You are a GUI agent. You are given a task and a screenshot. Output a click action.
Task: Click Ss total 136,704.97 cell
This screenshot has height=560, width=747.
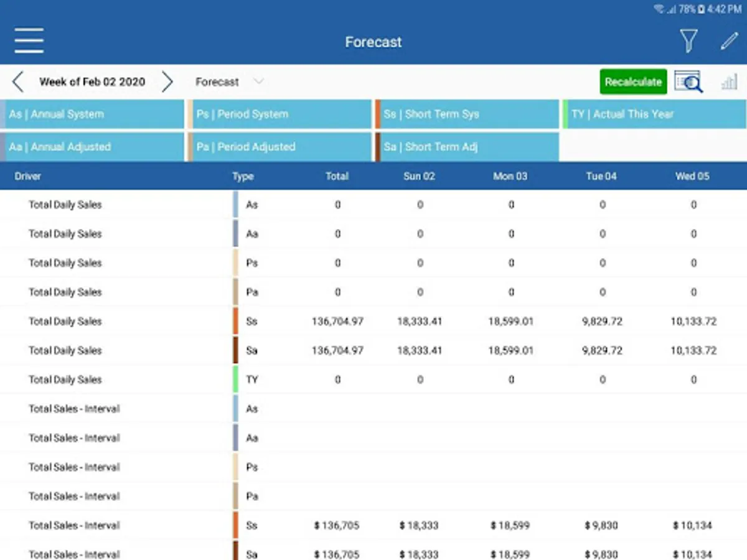click(337, 322)
